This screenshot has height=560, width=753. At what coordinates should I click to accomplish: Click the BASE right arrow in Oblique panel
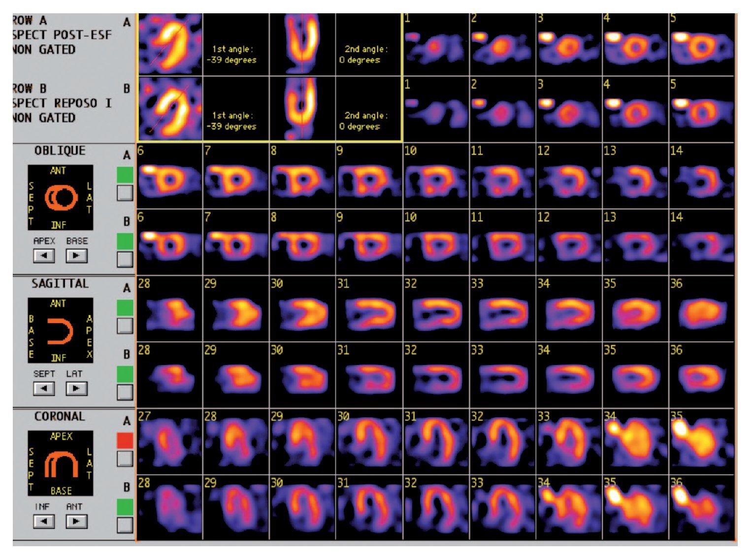76,256
